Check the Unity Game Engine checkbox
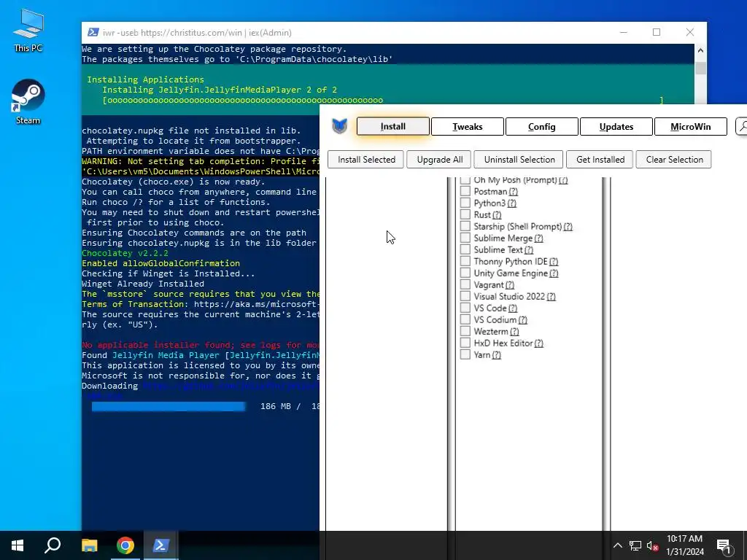This screenshot has width=747, height=560. tap(465, 273)
